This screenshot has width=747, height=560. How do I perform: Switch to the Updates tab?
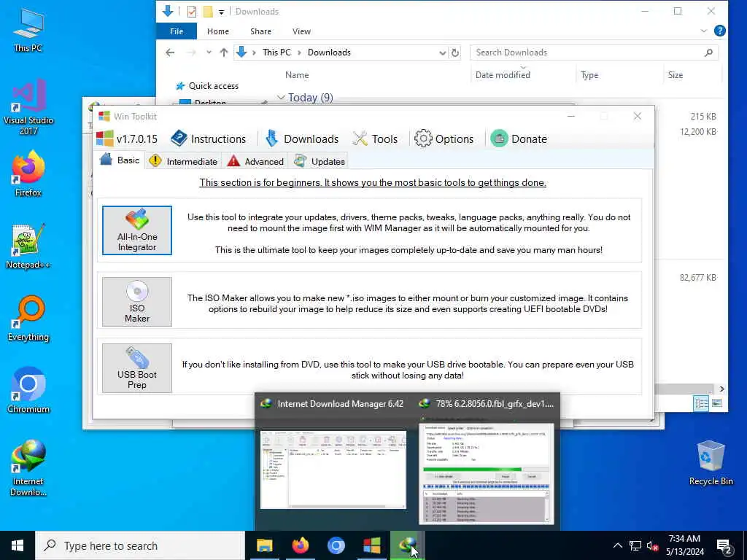(x=320, y=161)
